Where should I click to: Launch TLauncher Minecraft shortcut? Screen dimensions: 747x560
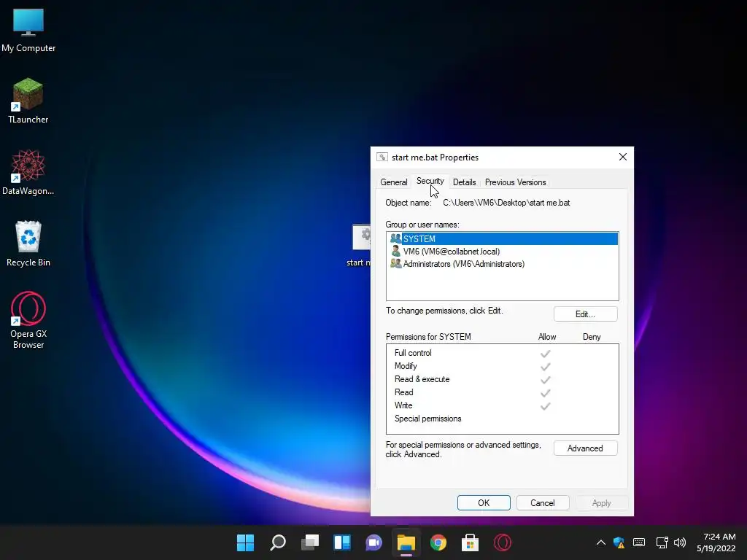[28, 101]
